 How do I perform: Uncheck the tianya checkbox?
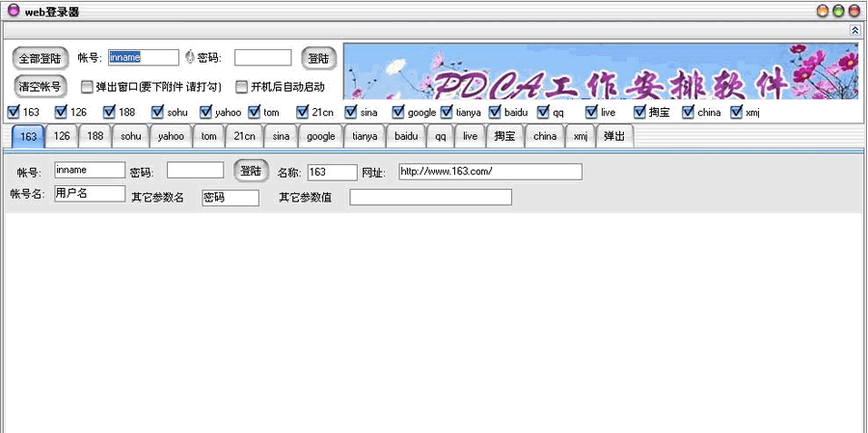tap(447, 113)
